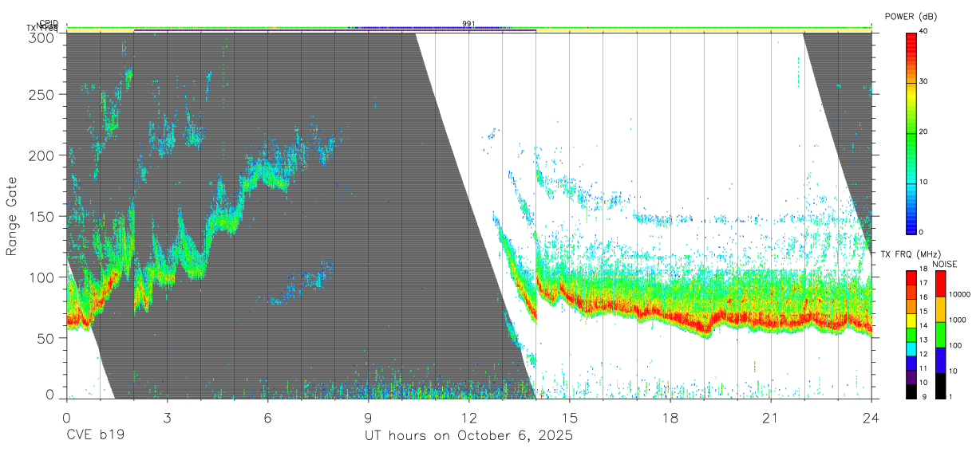Click the 100 label on NOISE scale
The width and height of the screenshot is (980, 452).
pyautogui.click(x=956, y=345)
